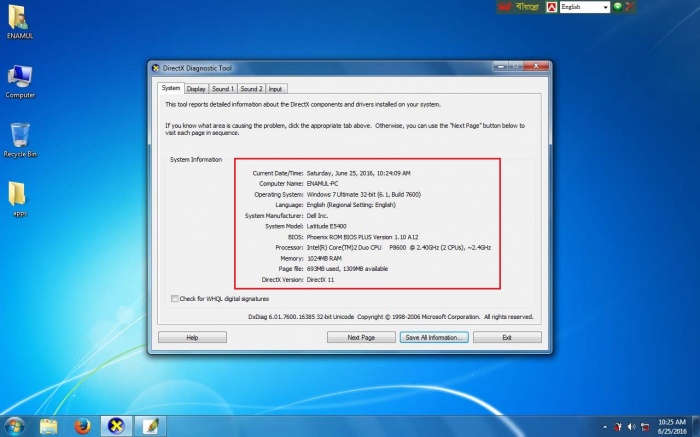Viewport: 700px width, 437px height.
Task: Click the Windows Start orb
Action: tap(14, 425)
